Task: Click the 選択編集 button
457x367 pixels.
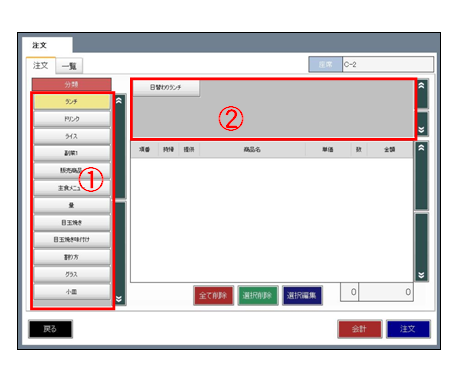Action: tap(302, 295)
